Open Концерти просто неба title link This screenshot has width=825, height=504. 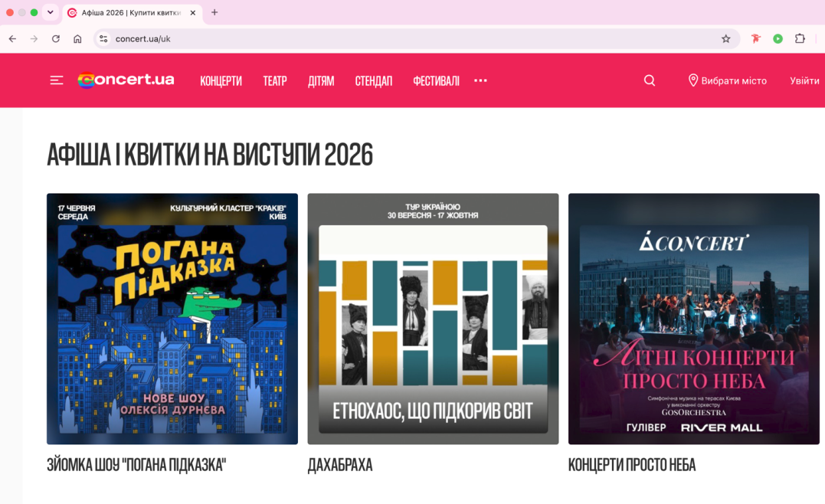coord(632,465)
